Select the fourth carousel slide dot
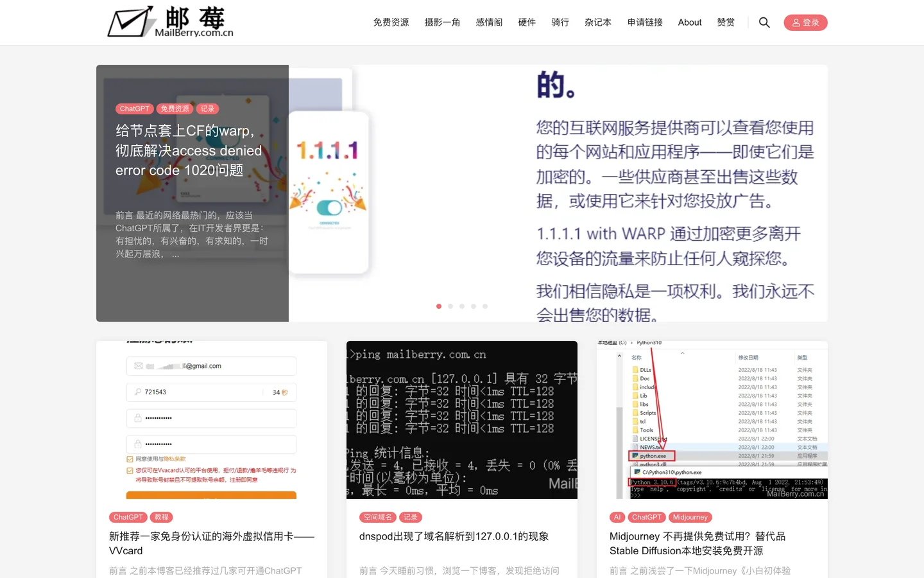Viewport: 924px width, 578px height. (x=474, y=306)
